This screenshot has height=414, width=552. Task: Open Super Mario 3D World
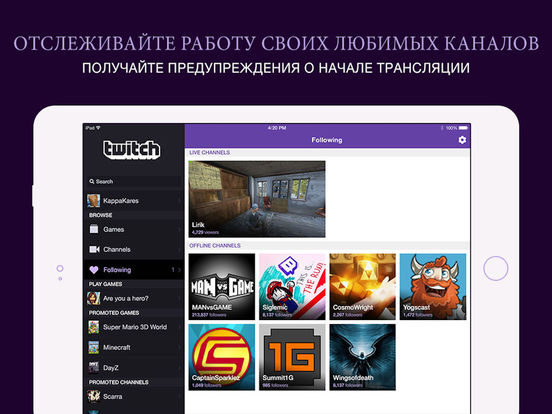(134, 327)
